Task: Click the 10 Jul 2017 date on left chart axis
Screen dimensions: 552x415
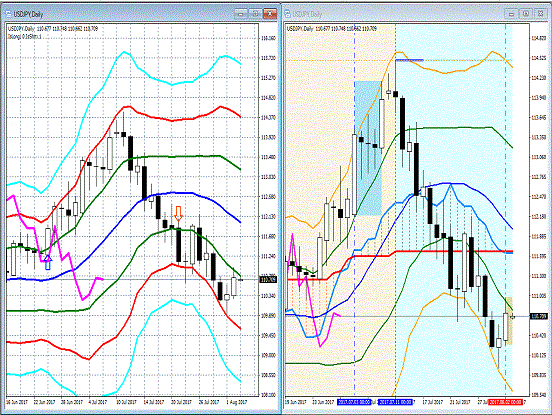Action: (126, 402)
